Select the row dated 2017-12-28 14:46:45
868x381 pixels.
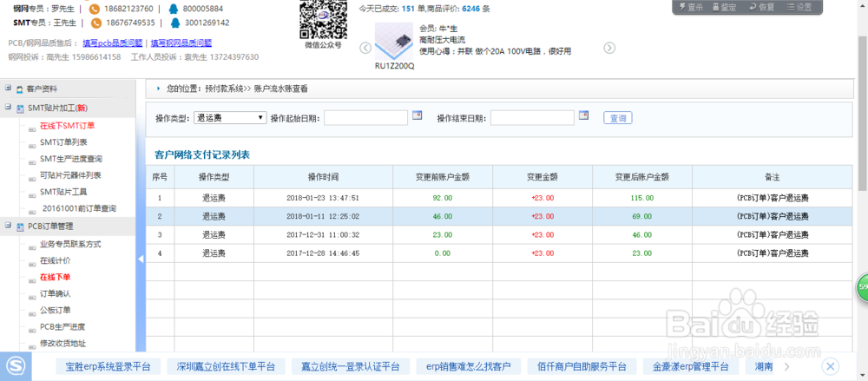pyautogui.click(x=499, y=253)
